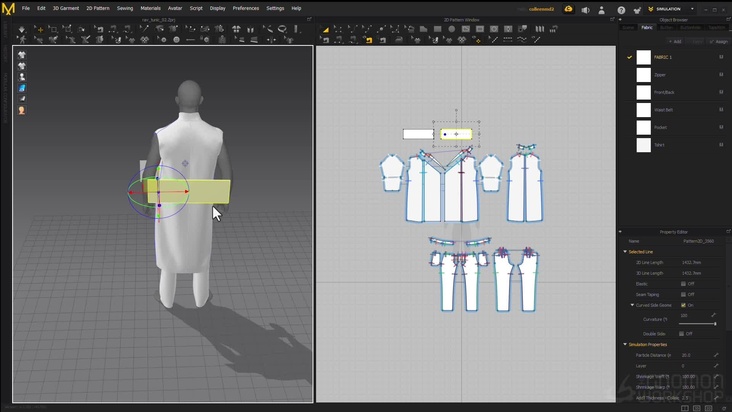Adjust the Curvature slider
This screenshot has height=412, width=732.
click(x=697, y=323)
